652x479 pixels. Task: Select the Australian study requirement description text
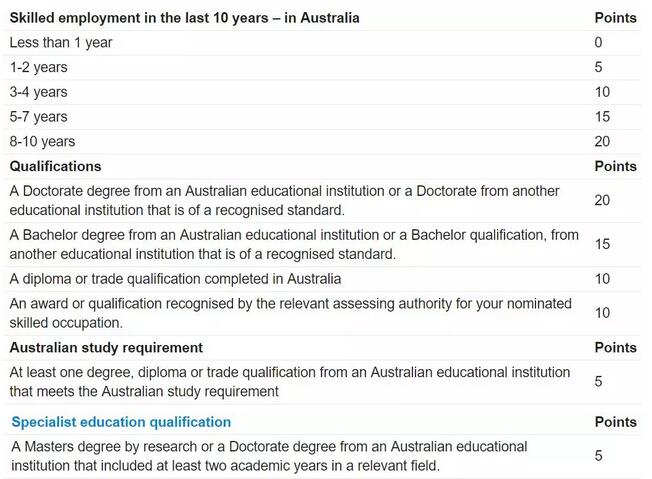pos(290,382)
